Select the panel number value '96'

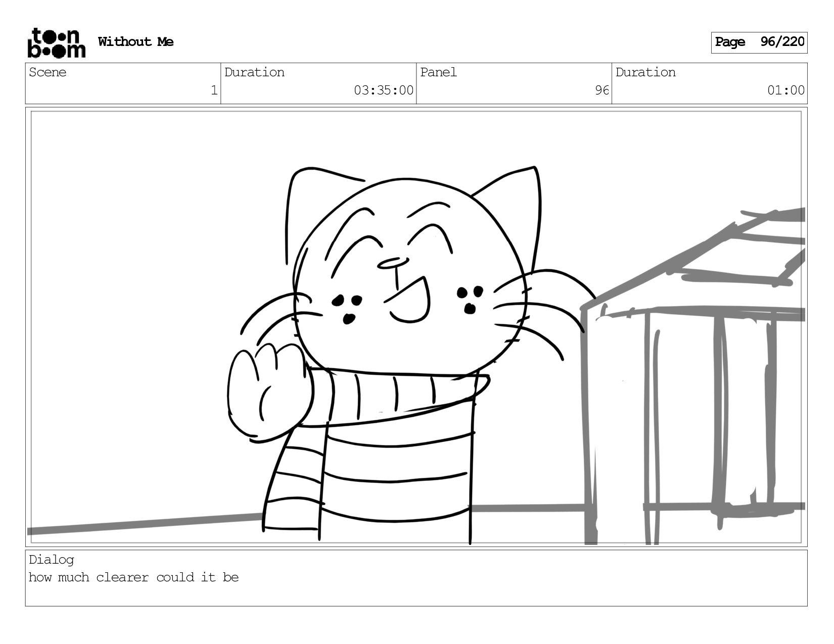point(602,90)
